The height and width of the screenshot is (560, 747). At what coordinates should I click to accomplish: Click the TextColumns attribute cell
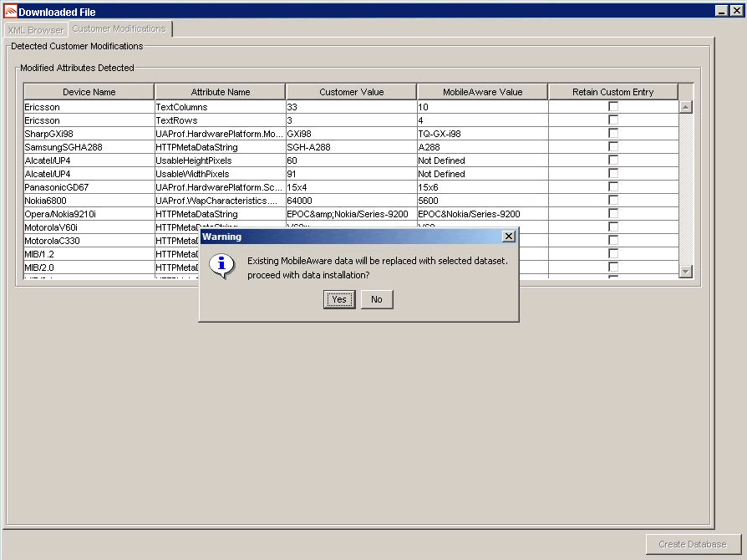point(220,107)
